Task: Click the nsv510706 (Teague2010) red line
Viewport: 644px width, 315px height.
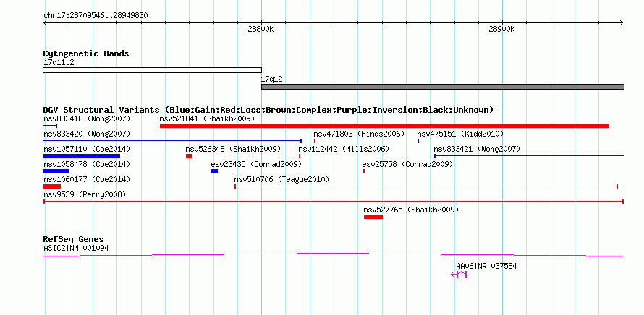Action: 426,186
